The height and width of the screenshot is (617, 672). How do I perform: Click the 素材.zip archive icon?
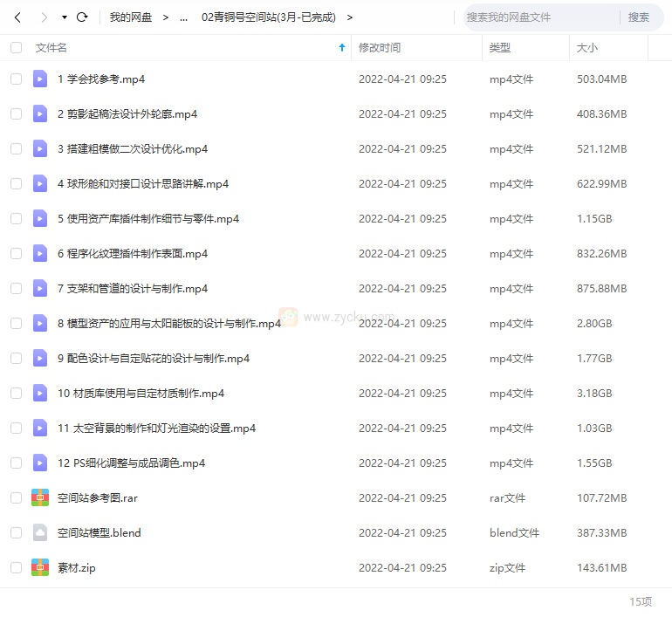click(40, 568)
